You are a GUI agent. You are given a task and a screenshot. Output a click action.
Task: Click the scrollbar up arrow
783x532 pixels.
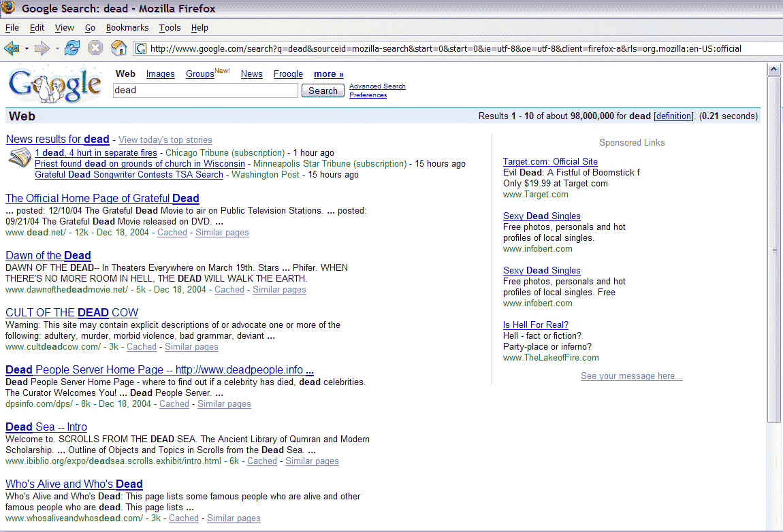coord(774,69)
